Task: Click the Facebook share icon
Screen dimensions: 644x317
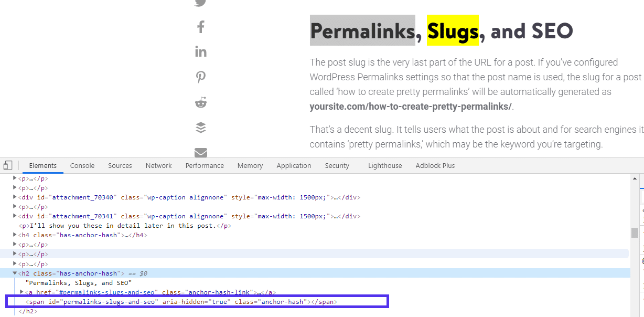Action: pyautogui.click(x=201, y=27)
